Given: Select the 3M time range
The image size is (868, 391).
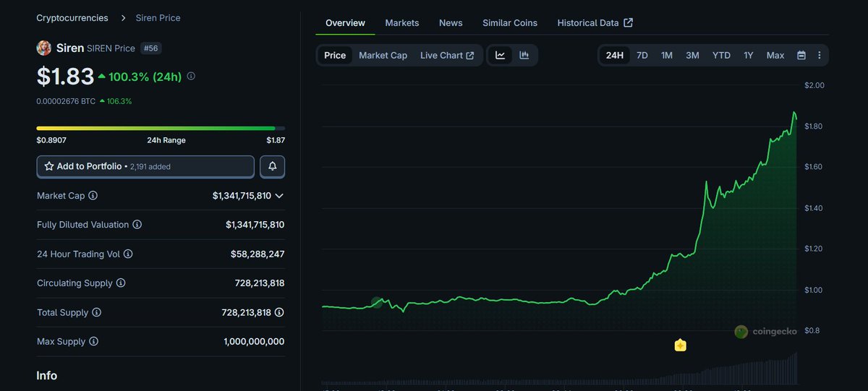Looking at the screenshot, I should pyautogui.click(x=692, y=55).
